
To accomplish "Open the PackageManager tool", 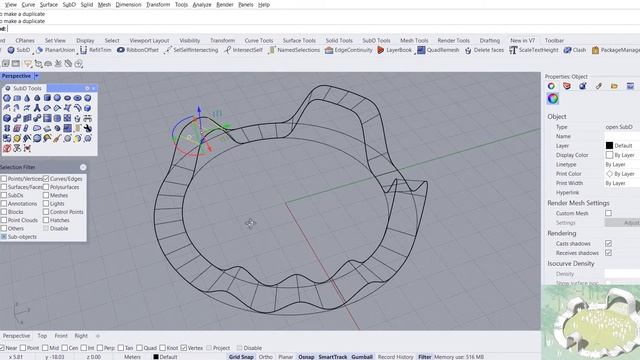I will pyautogui.click(x=616, y=50).
